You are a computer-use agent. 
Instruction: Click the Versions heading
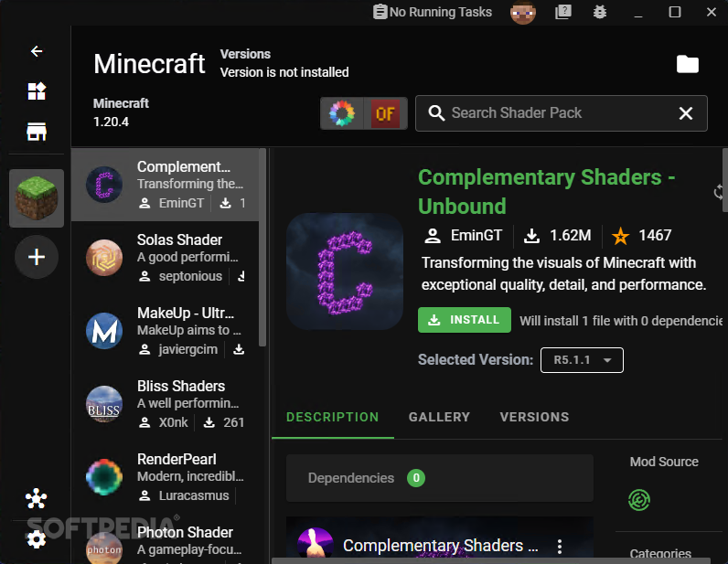(x=245, y=54)
